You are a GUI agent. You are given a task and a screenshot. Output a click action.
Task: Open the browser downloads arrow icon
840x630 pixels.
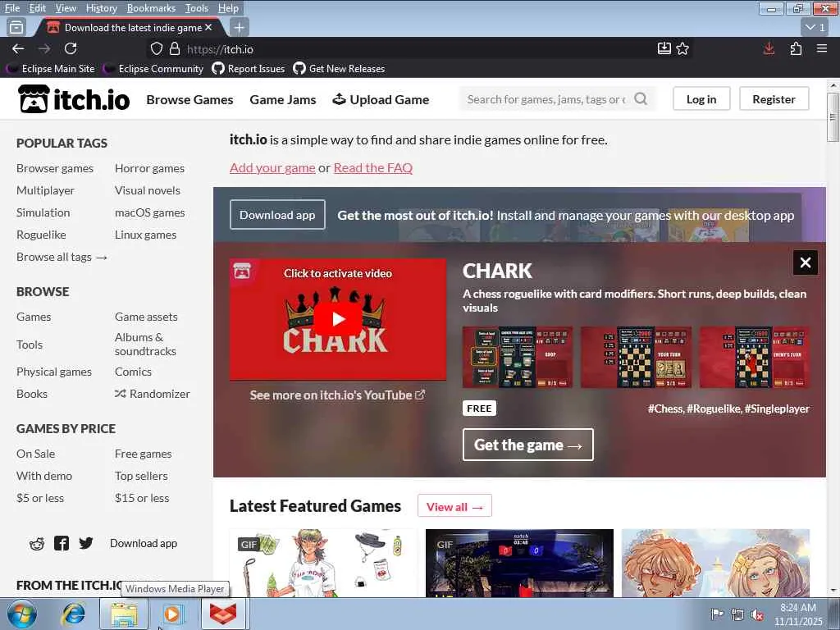click(769, 48)
